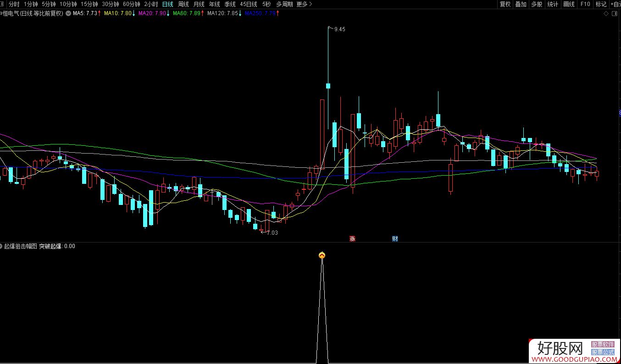Click the 9.45 high price label

click(339, 29)
